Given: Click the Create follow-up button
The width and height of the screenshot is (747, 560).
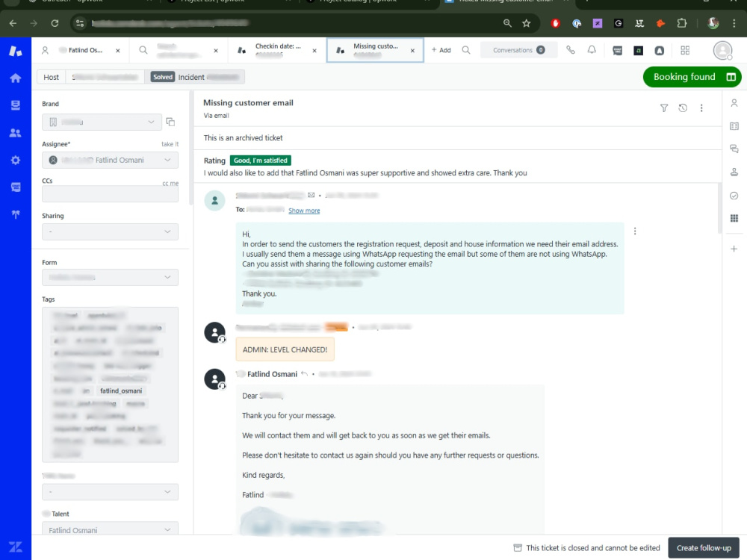Looking at the screenshot, I should coord(704,547).
